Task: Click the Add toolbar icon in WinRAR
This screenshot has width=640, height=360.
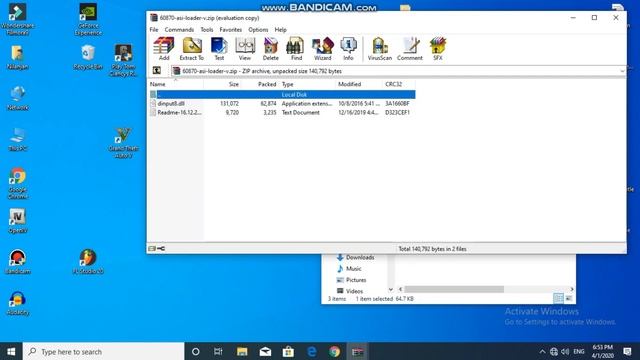Action: [164, 49]
